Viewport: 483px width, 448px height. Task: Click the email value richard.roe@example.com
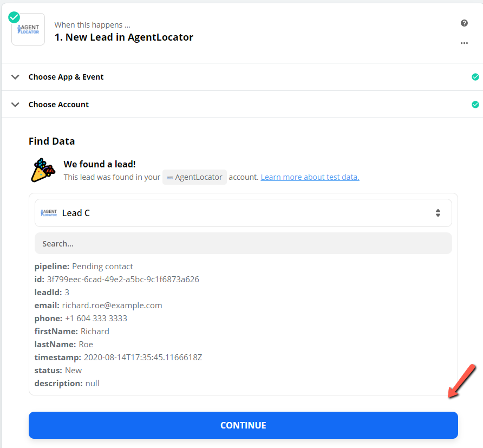point(112,306)
